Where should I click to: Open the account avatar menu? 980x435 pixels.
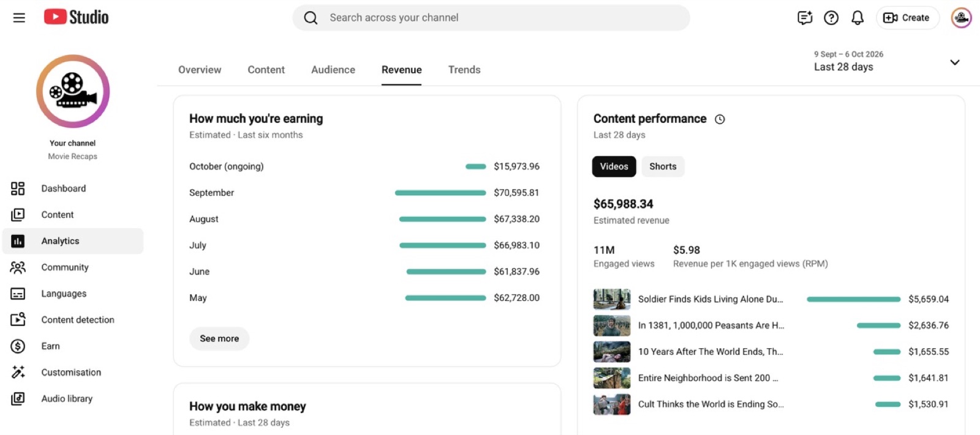[x=961, y=18]
